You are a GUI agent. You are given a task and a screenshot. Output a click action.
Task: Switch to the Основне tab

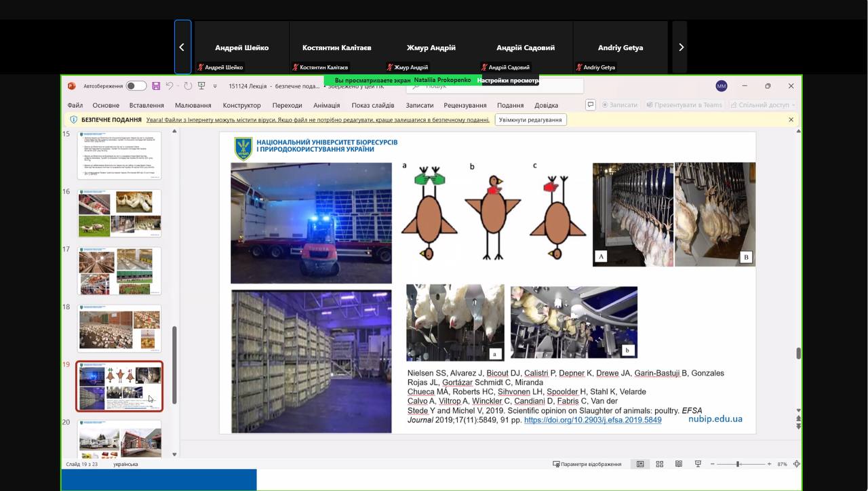pyautogui.click(x=106, y=105)
